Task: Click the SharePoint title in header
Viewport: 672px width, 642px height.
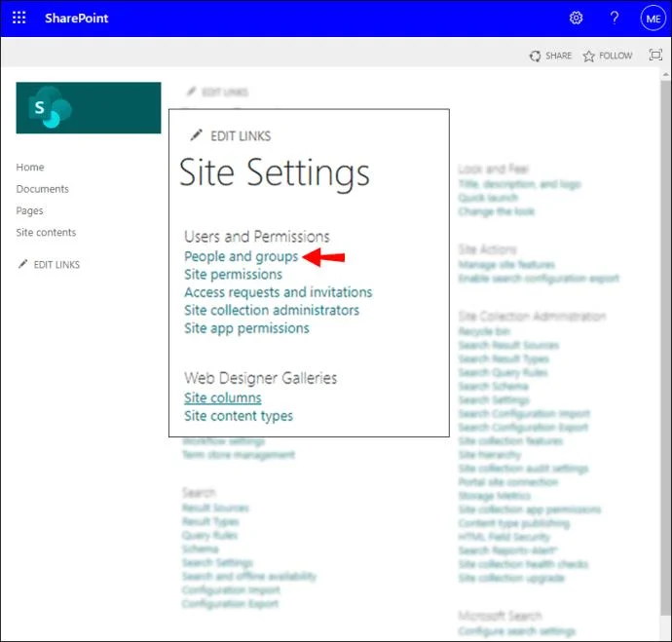Action: point(77,18)
